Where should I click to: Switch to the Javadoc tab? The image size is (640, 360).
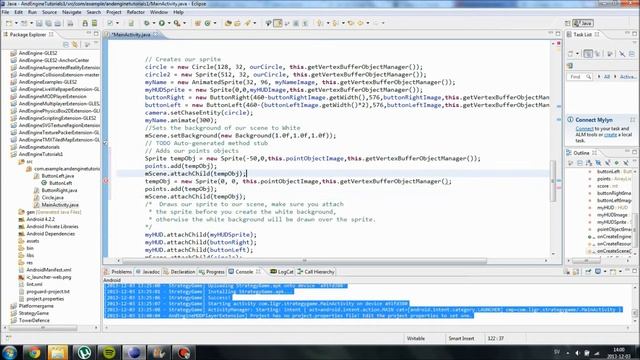[147, 272]
